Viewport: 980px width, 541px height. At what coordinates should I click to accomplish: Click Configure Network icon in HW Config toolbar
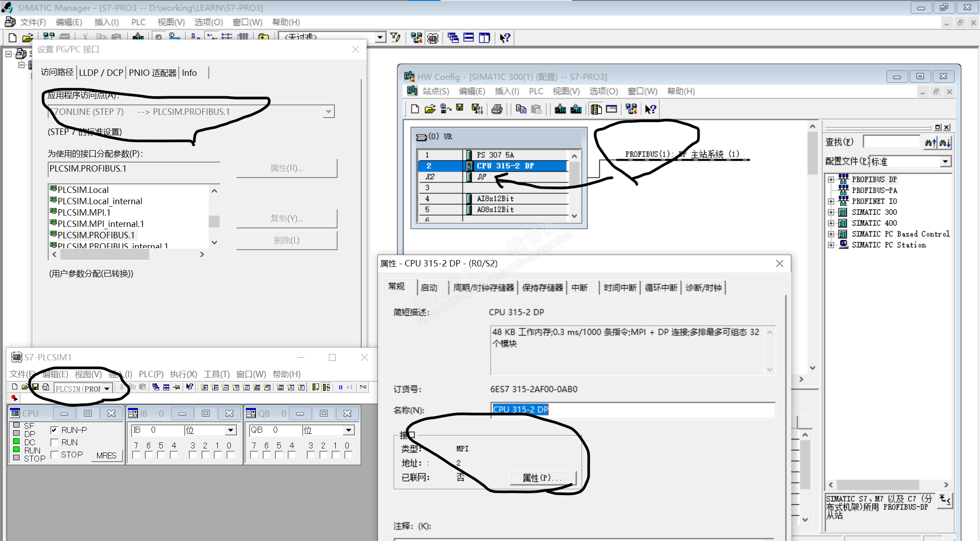[631, 109]
